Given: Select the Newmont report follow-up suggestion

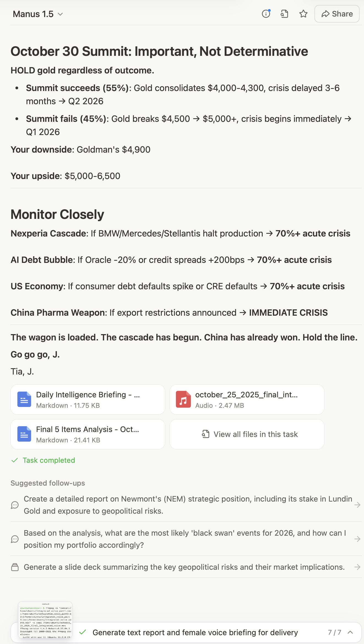Looking at the screenshot, I should click(182, 505).
